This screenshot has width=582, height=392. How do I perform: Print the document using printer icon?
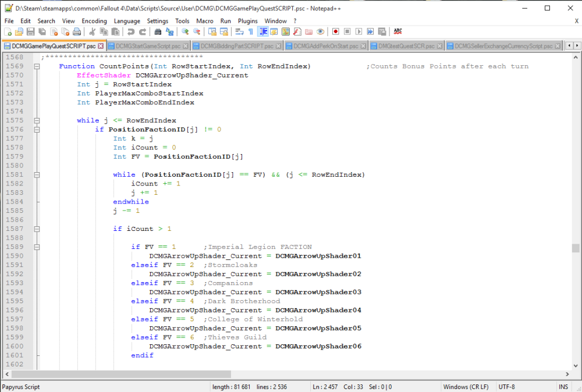pos(77,32)
